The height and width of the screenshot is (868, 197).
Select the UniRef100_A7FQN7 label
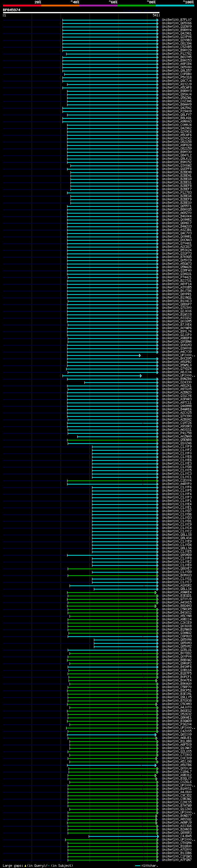click(176, 860)
